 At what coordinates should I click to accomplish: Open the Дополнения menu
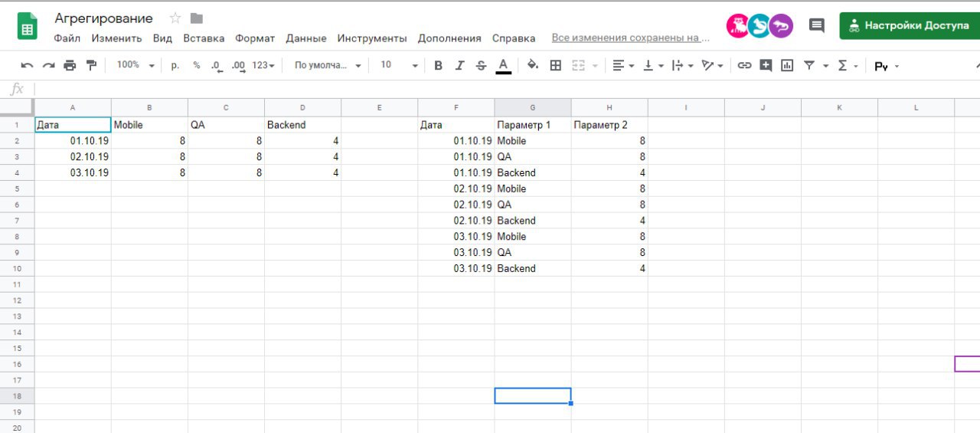coord(449,38)
